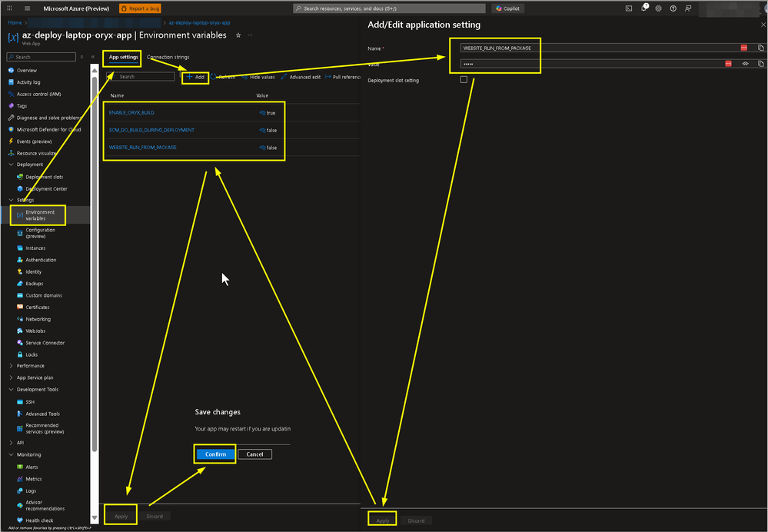
Task: Expand the Performance section
Action: tap(12, 366)
